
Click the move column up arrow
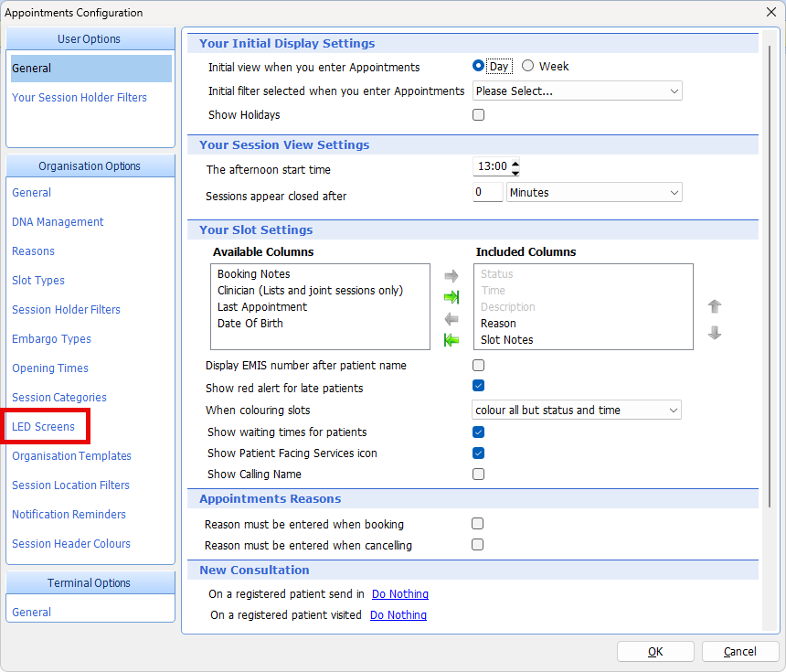pos(715,307)
